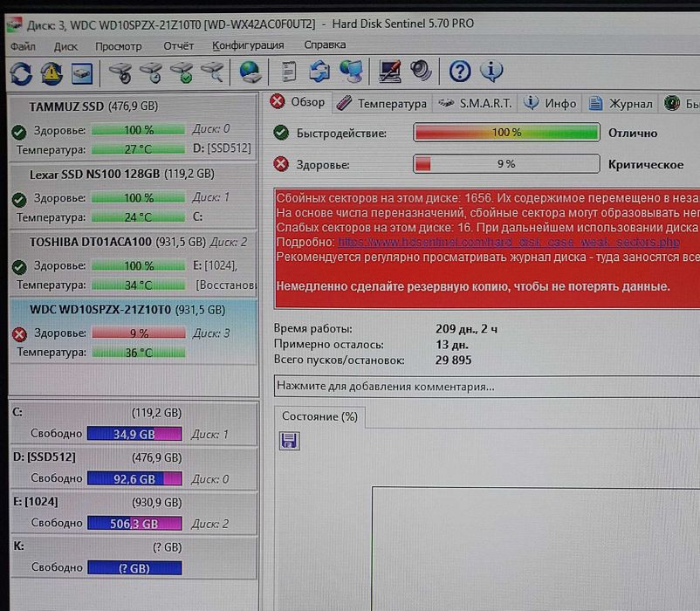Open the Файл menu
Image resolution: width=700 pixels, height=611 pixels.
(x=23, y=46)
